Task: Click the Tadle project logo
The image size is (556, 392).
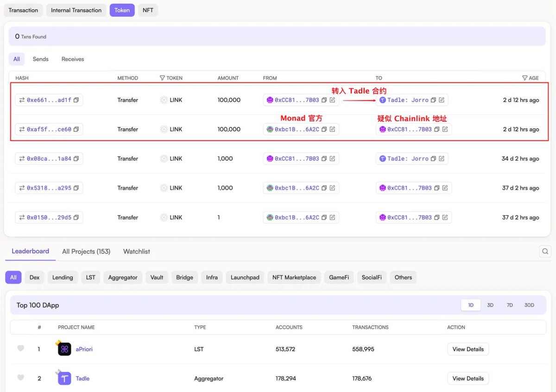Action: click(64, 379)
